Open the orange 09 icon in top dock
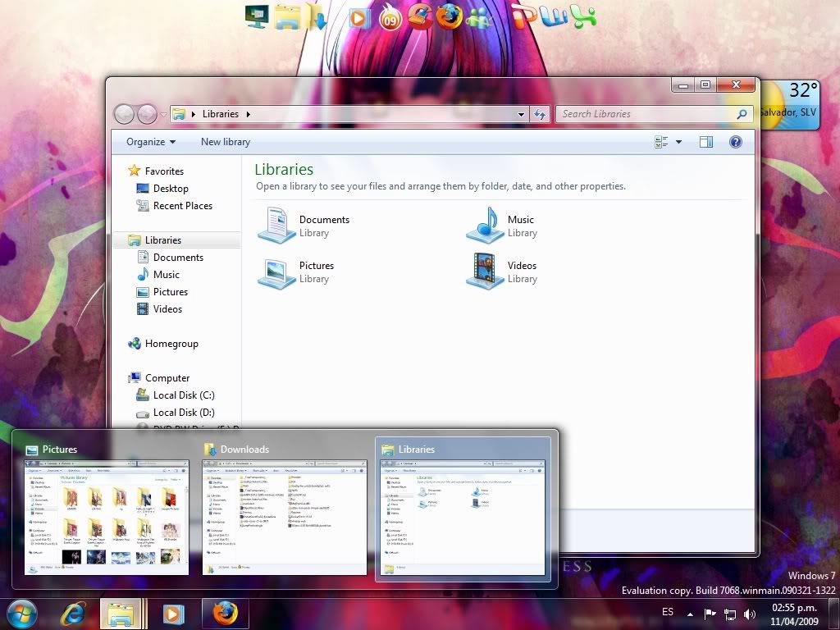 [x=390, y=17]
